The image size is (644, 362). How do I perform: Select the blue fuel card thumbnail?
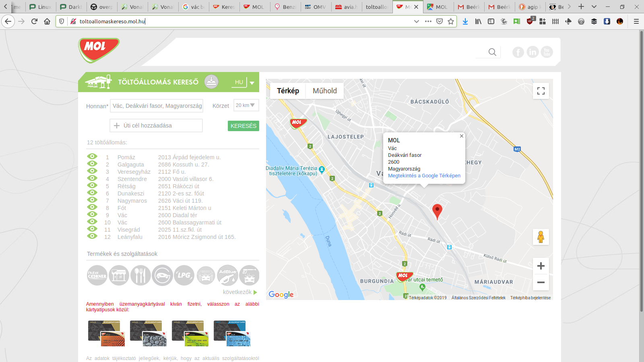click(x=232, y=333)
